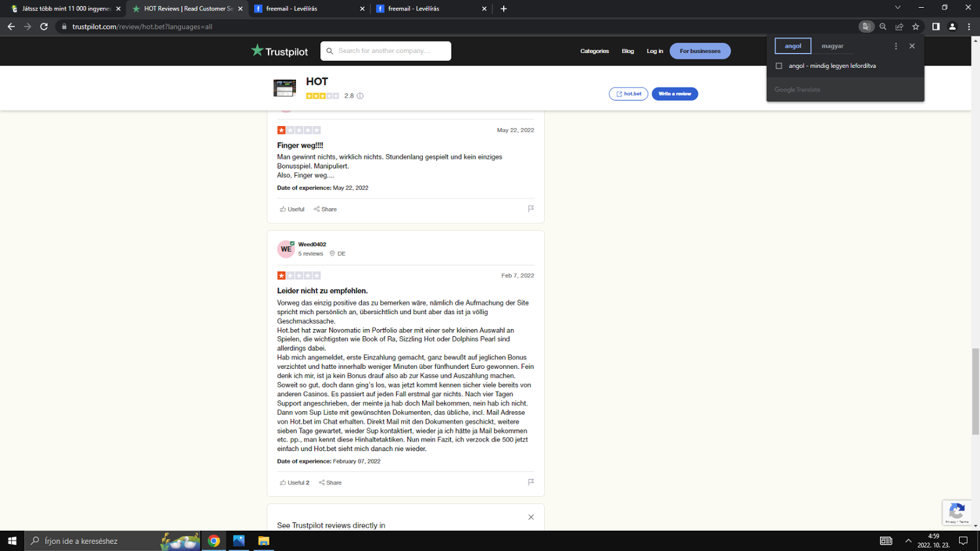Viewport: 980px width, 551px height.
Task: Open the Categories menu
Action: coord(595,51)
